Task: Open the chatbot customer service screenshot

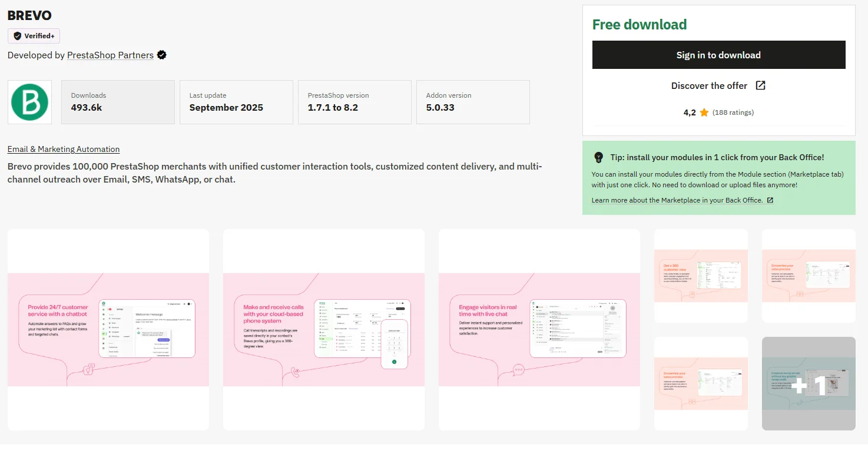Action: [x=108, y=329]
